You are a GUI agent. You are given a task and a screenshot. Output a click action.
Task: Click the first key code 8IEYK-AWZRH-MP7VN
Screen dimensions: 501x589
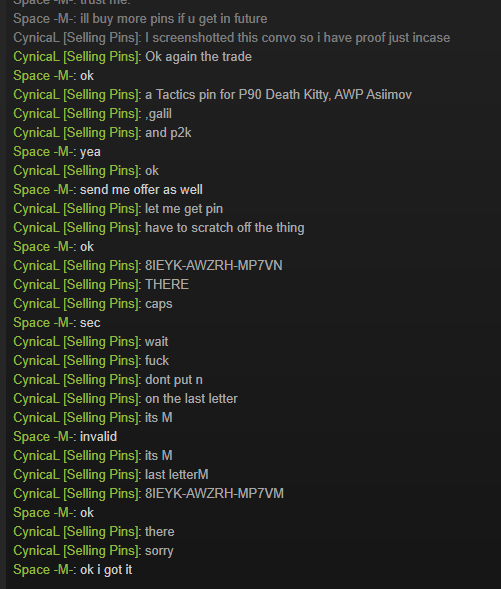pos(214,266)
